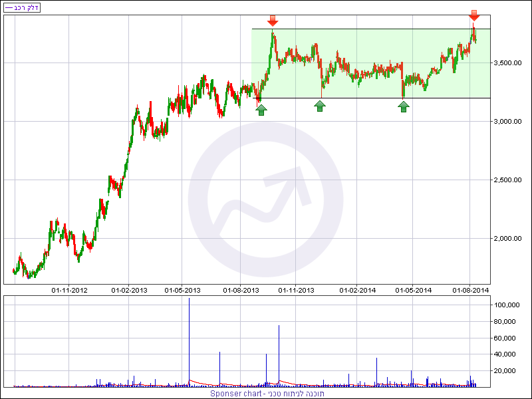Click the 01-02-2014 date axis label
Viewport: 532px width, 399px height.
coord(358,290)
